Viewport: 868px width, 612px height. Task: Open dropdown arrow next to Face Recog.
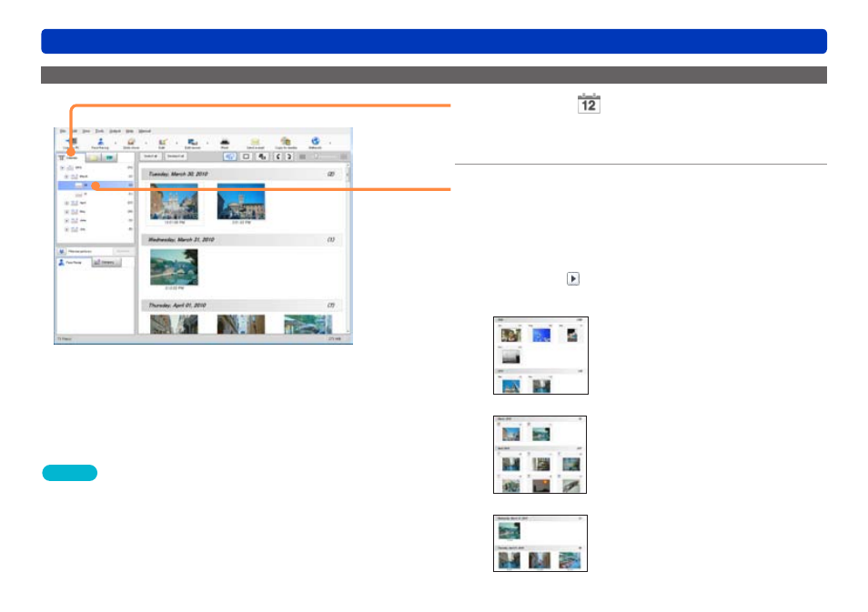pyautogui.click(x=116, y=144)
